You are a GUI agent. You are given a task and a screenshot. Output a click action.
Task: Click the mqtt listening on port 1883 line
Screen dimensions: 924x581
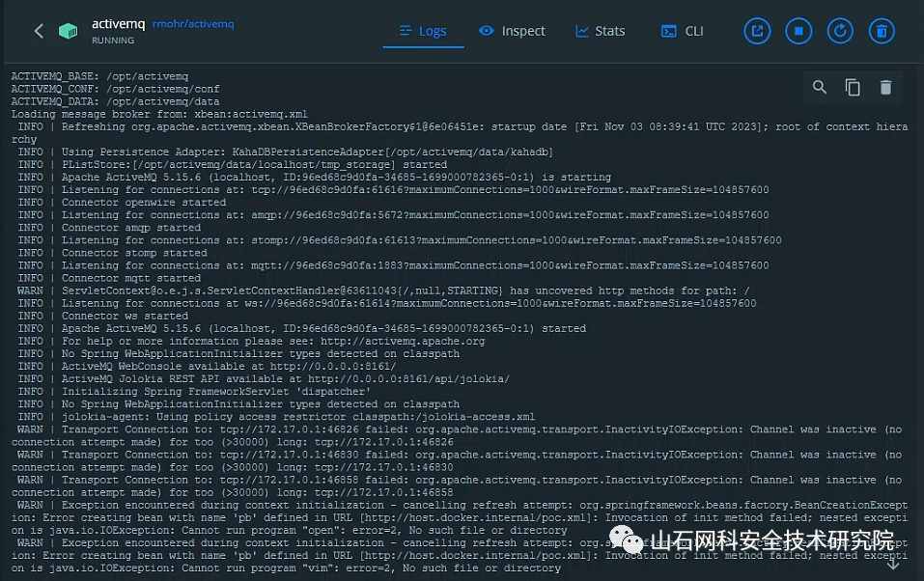(x=393, y=265)
